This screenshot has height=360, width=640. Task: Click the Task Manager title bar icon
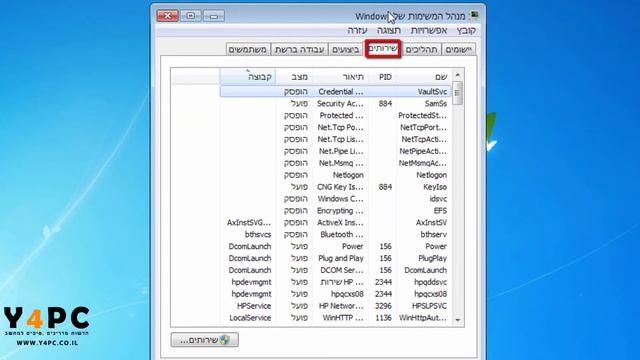pyautogui.click(x=474, y=16)
